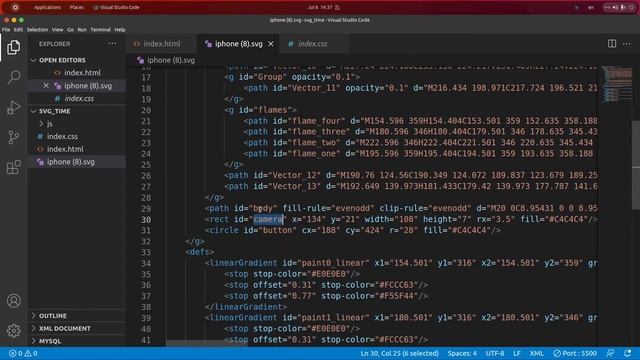Open index.css in SVG_TIME folder
Image resolution: width=640 pixels, height=360 pixels.
click(62, 136)
